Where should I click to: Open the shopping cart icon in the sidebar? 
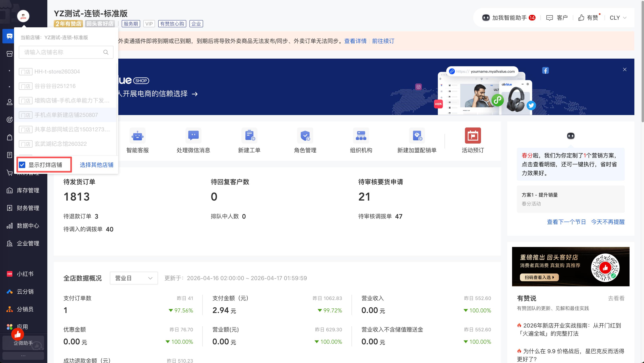(9, 173)
